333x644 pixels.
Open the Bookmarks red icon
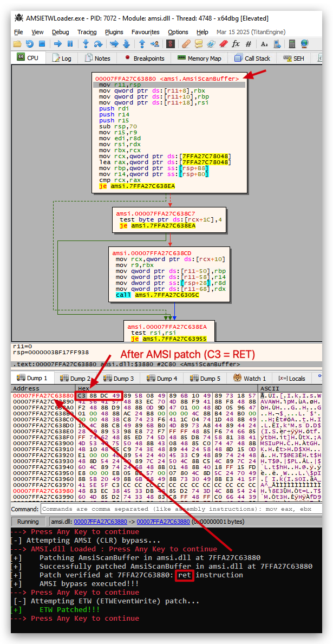[223, 43]
